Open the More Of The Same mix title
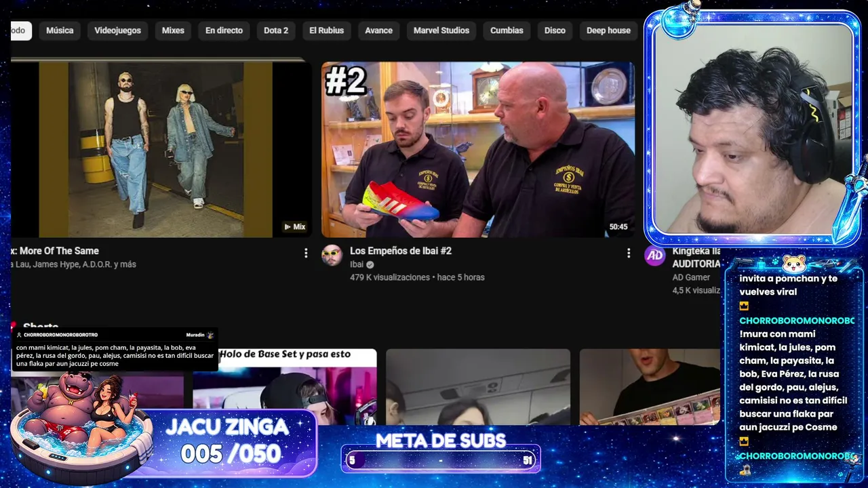This screenshot has height=488, width=868. [x=54, y=251]
